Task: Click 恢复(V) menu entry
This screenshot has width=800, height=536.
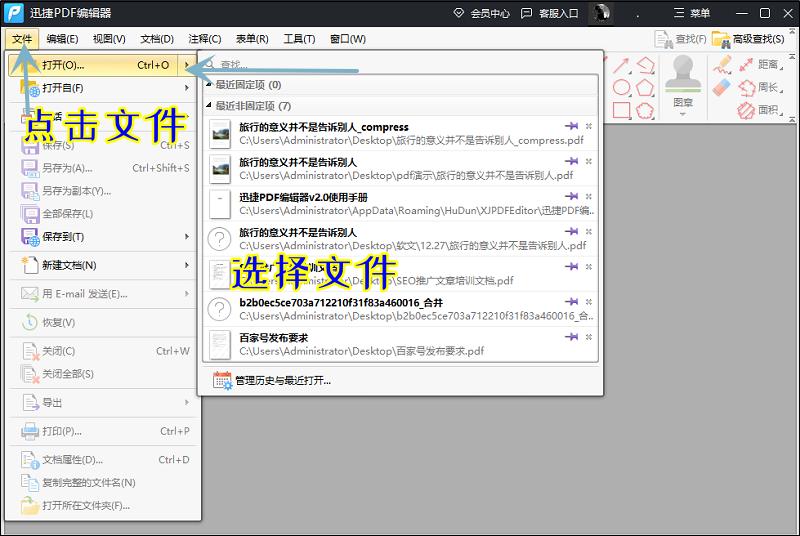Action: tap(101, 322)
